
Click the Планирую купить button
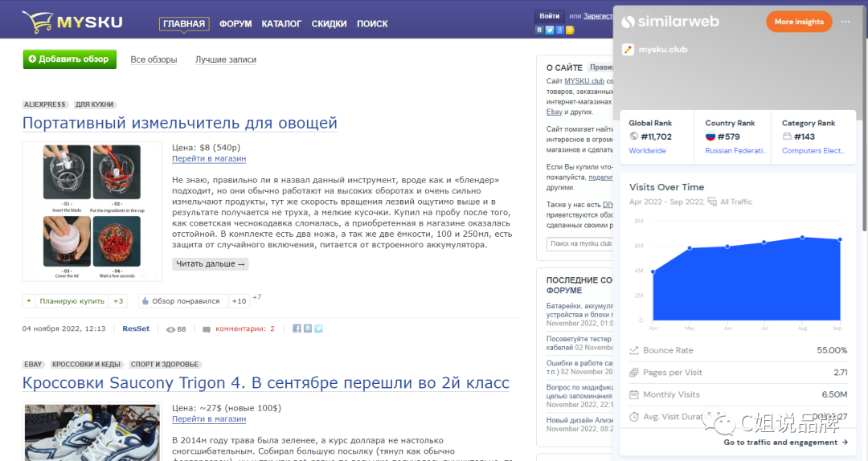[x=72, y=301]
